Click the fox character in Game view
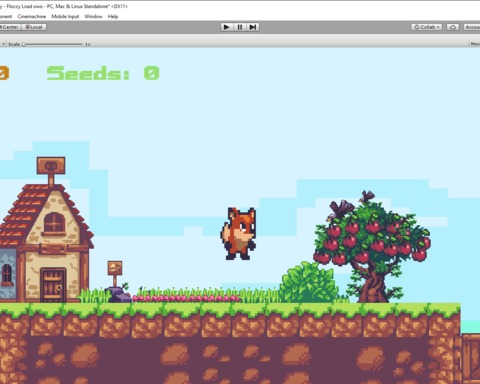Screen dimensions: 480x384 tap(238, 234)
